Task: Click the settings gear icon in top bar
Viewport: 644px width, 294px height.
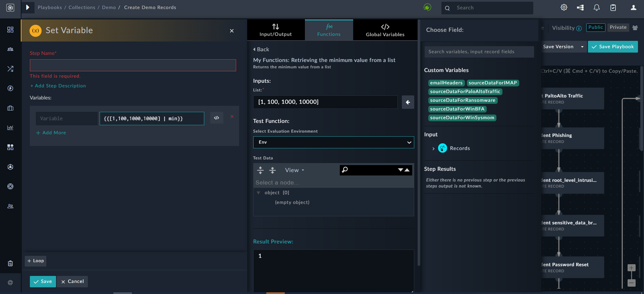Action: click(564, 7)
